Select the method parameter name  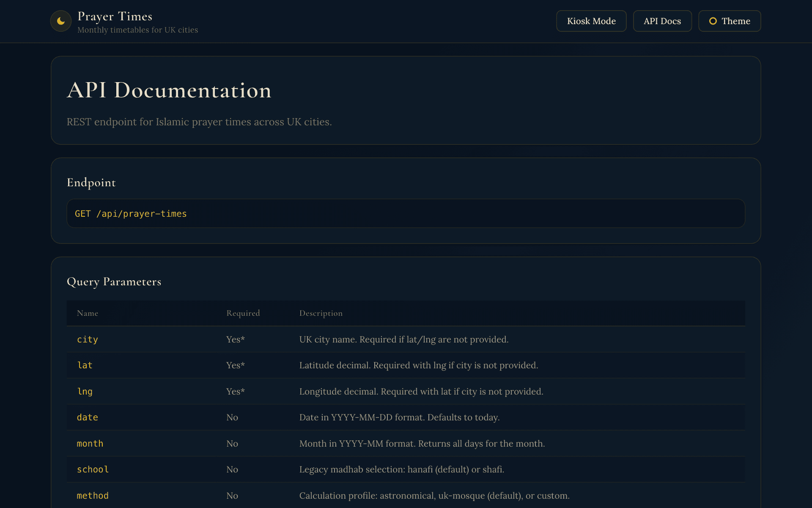[93, 496]
